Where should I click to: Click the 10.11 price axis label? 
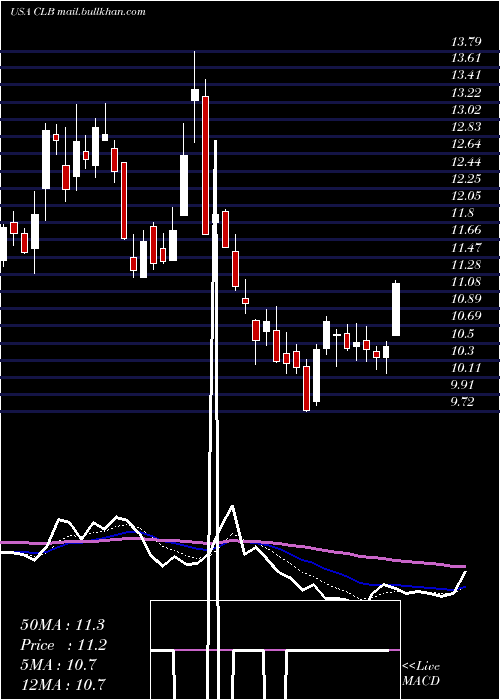click(x=466, y=368)
